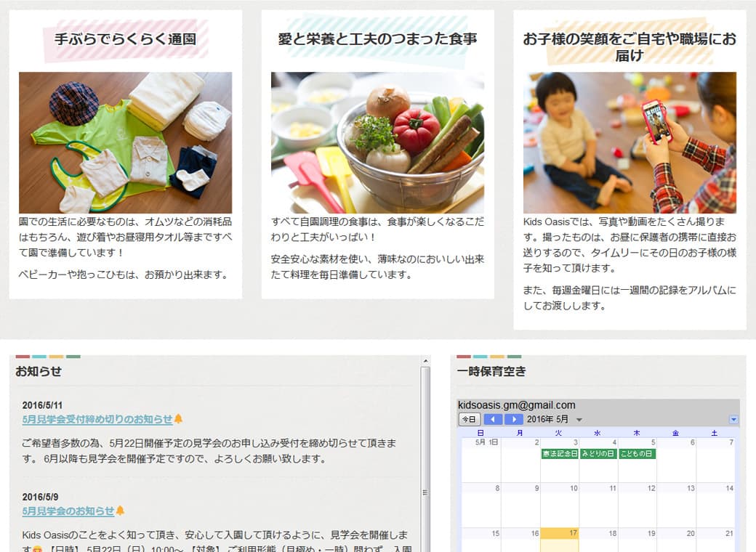Screen dimensions: 756x552
Task: Click the 日 (Sunday) column header
Action: [480, 433]
